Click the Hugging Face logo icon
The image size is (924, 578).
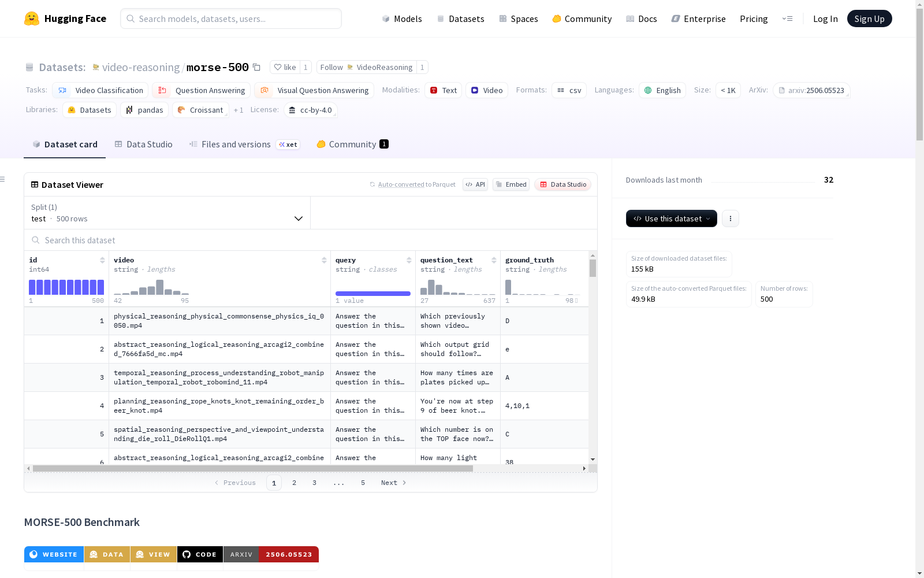[32, 18]
